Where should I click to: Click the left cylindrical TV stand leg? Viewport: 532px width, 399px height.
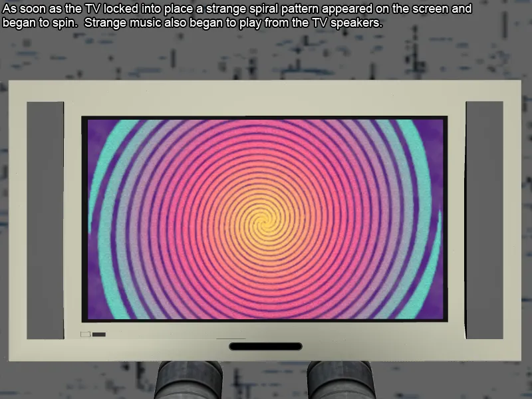click(189, 380)
